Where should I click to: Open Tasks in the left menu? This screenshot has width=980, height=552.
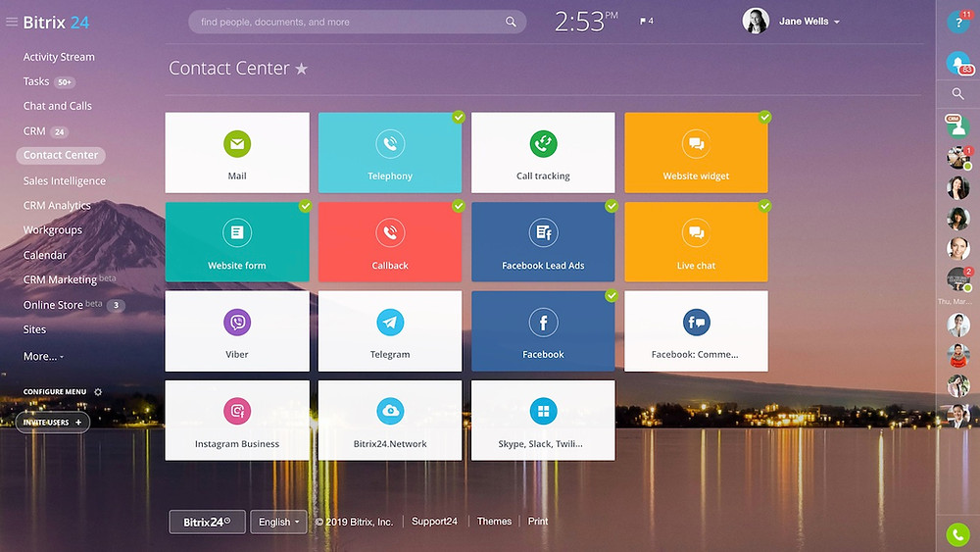coord(36,81)
